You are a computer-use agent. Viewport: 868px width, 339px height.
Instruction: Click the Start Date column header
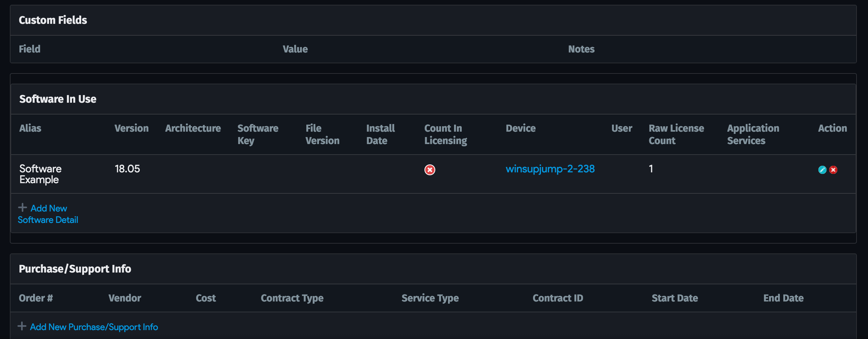tap(674, 298)
